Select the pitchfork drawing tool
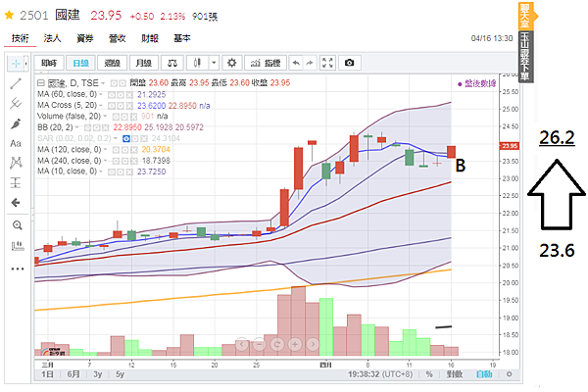 [x=16, y=104]
